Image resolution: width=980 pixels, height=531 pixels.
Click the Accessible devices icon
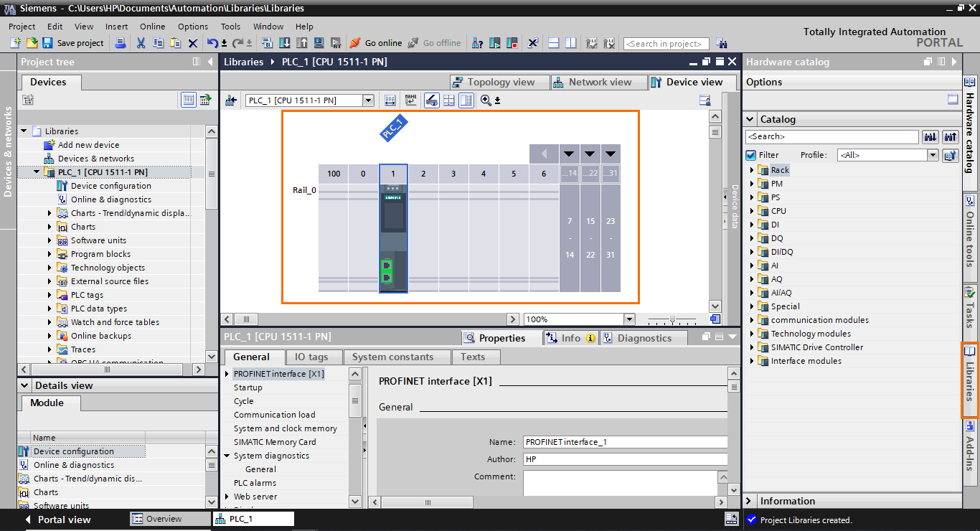[477, 43]
